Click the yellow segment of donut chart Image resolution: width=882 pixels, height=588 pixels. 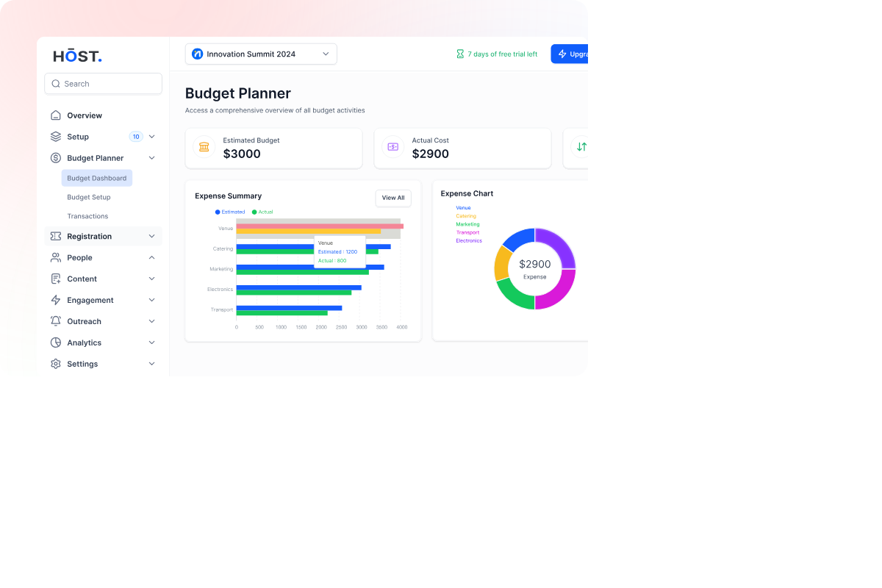pyautogui.click(x=501, y=263)
